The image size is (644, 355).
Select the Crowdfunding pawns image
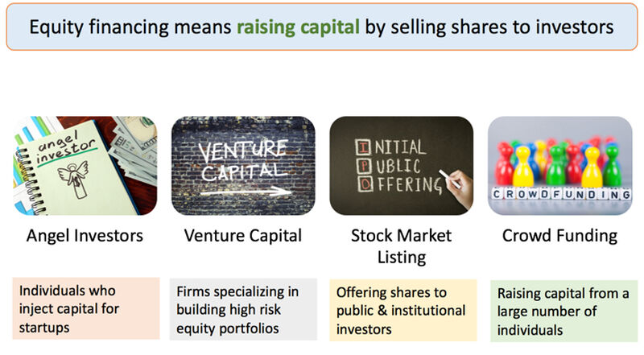pos(559,166)
